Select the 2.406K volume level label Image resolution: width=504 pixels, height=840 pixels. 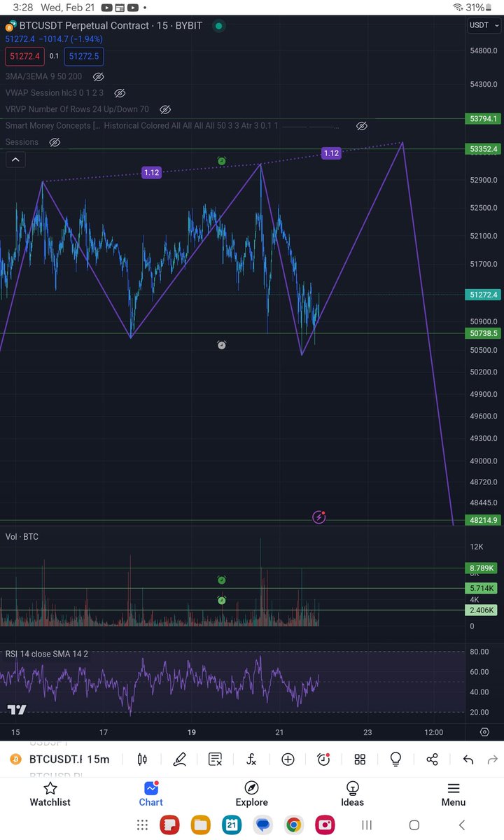point(482,610)
